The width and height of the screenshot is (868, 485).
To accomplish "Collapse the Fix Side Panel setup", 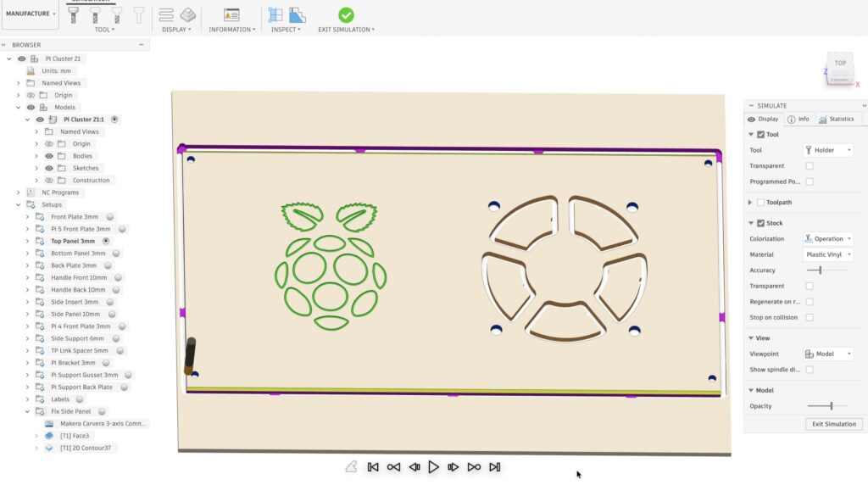I will coord(27,411).
